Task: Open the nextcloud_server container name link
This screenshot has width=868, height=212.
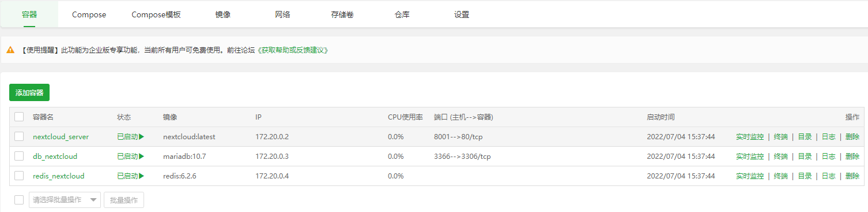Action: (x=61, y=137)
